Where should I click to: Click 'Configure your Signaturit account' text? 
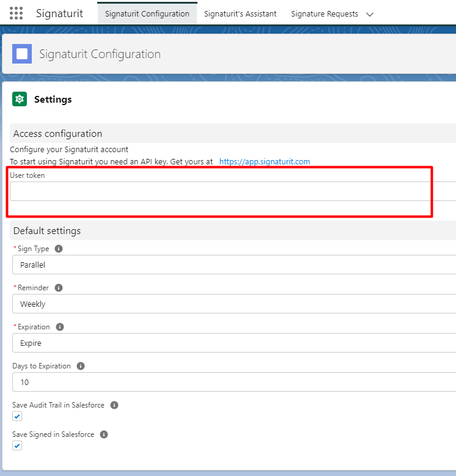coord(69,149)
